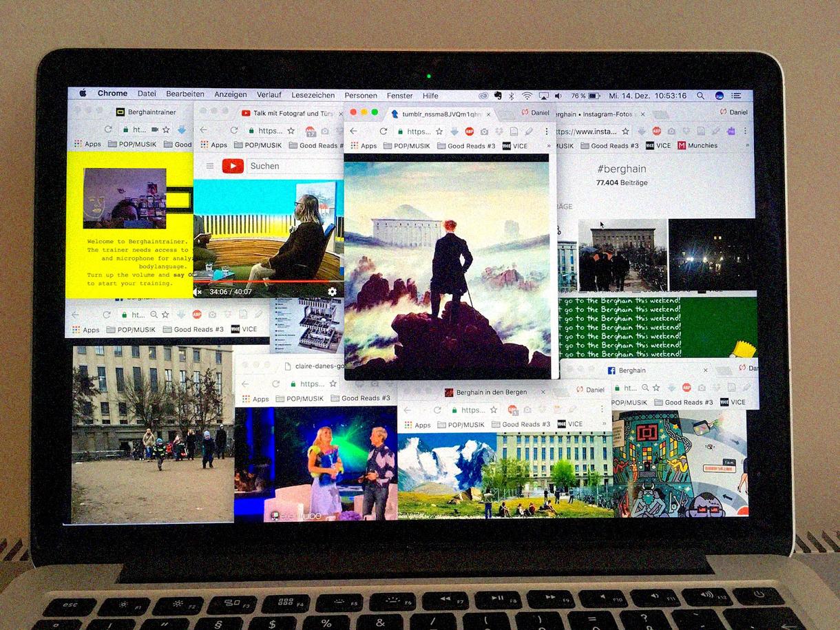This screenshot has width=840, height=630.
Task: Select the Berghain in den Bergen tab
Action: tap(494, 392)
